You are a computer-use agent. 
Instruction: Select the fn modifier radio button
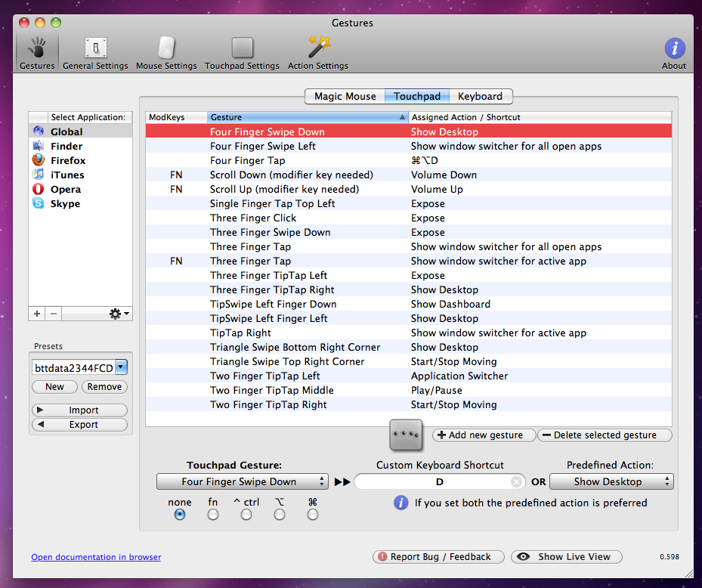click(213, 515)
